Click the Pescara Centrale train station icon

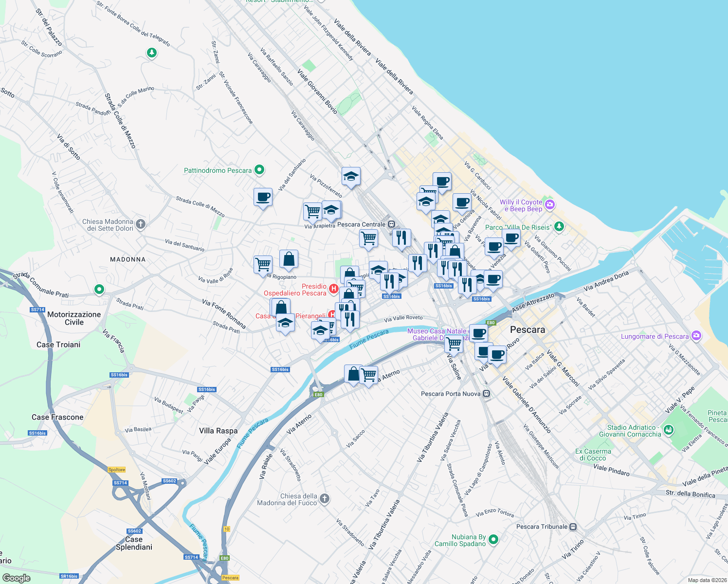click(391, 224)
